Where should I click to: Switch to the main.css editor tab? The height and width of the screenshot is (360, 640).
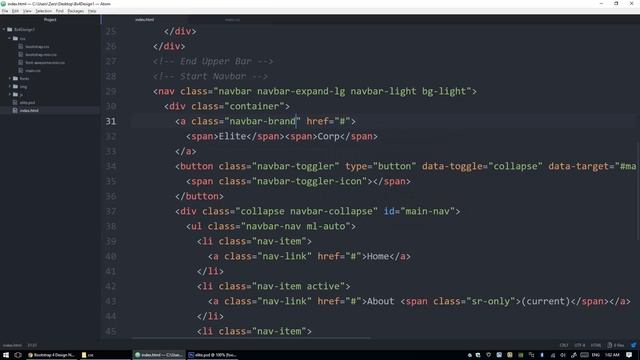click(x=232, y=20)
